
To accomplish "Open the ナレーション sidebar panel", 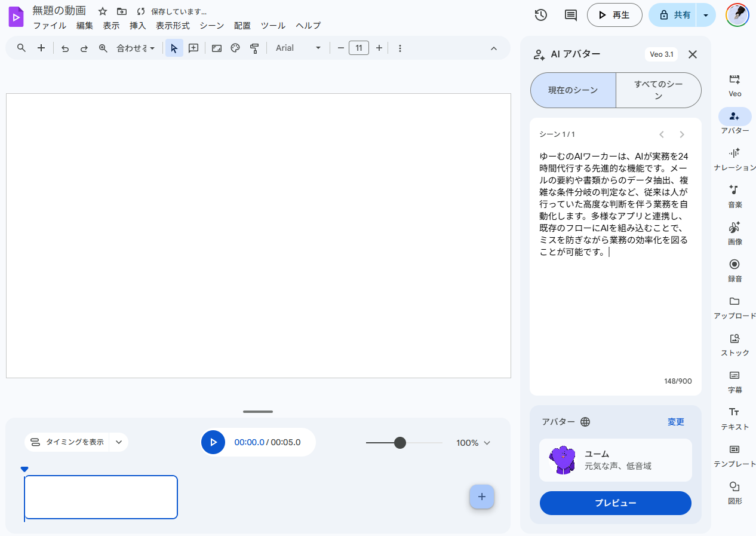I will [735, 160].
